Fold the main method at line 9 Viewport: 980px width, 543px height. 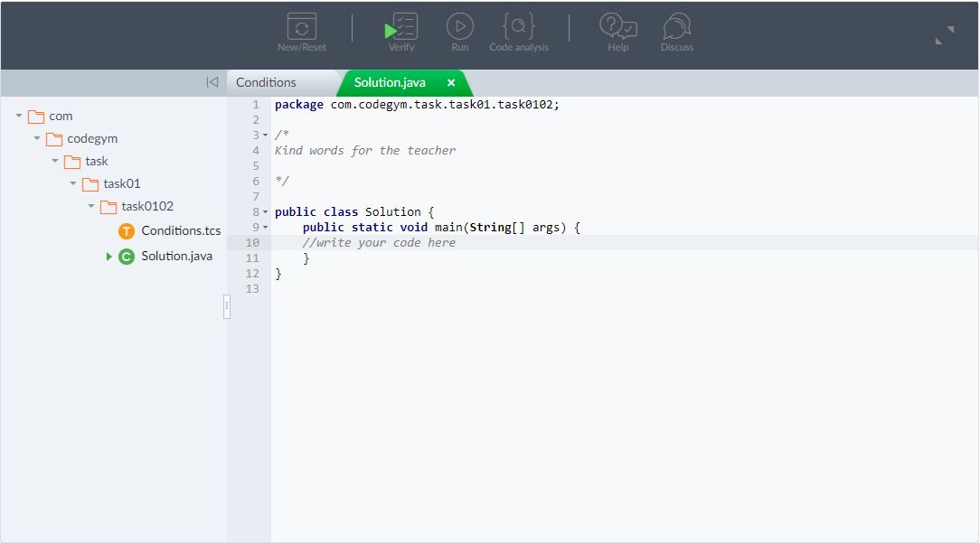(266, 228)
